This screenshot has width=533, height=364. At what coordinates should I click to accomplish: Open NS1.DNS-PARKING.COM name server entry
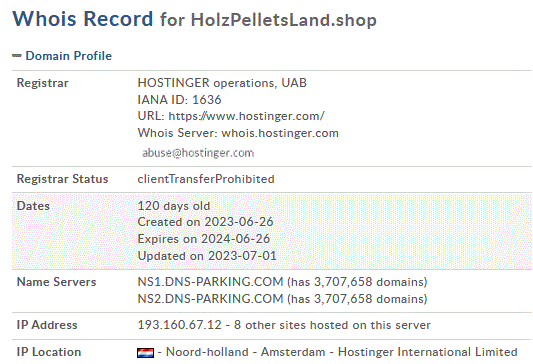pyautogui.click(x=210, y=282)
